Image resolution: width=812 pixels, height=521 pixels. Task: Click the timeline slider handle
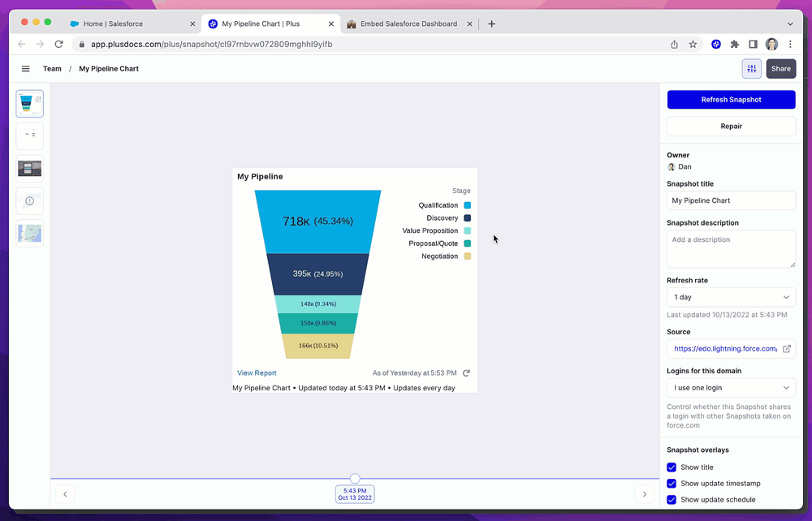click(x=355, y=479)
